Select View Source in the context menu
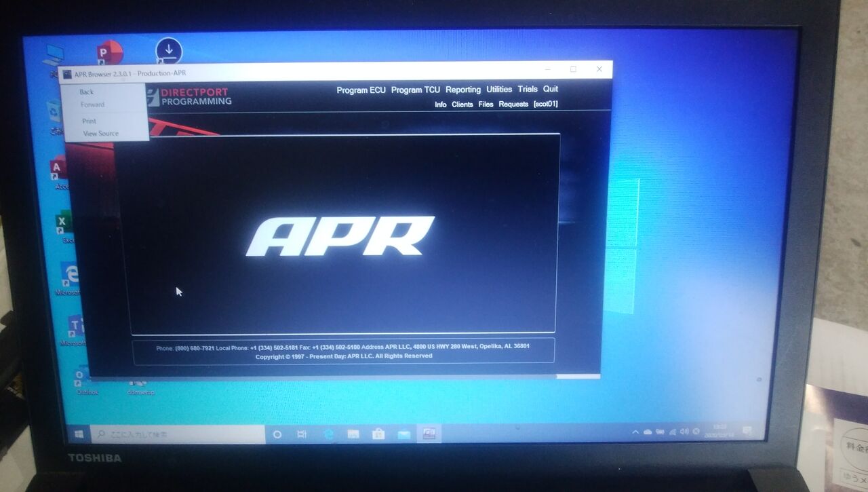 [x=100, y=134]
